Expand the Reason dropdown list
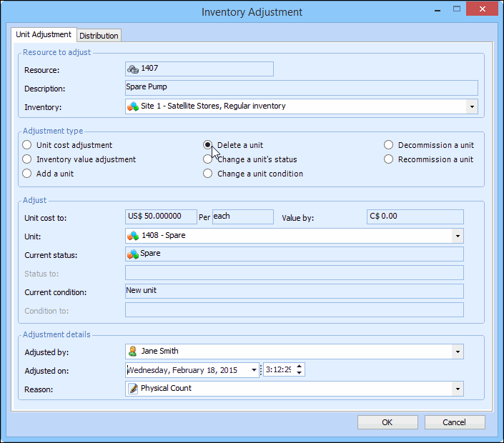504x443 pixels. point(457,389)
